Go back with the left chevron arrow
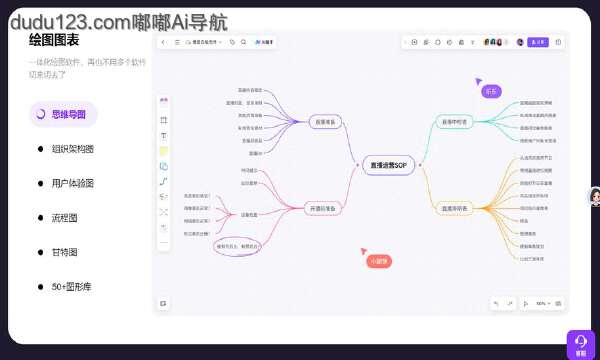The image size is (600, 360). [x=163, y=42]
